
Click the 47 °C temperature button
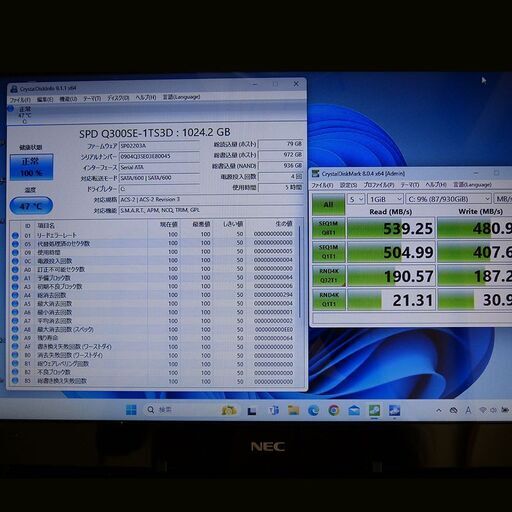click(31, 206)
